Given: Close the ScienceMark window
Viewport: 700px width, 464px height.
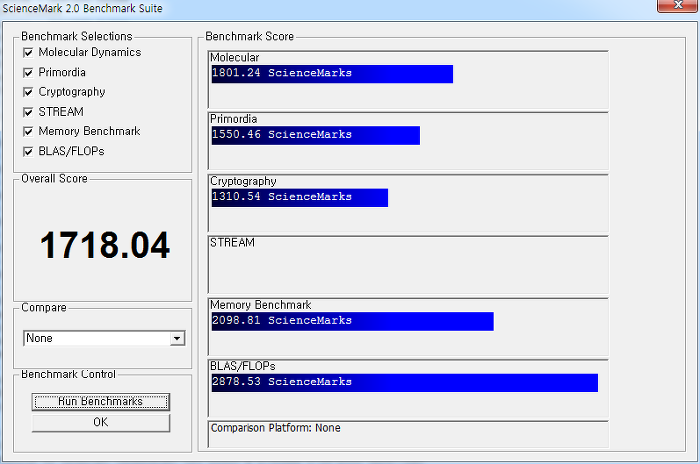Looking at the screenshot, I should coord(677,5).
